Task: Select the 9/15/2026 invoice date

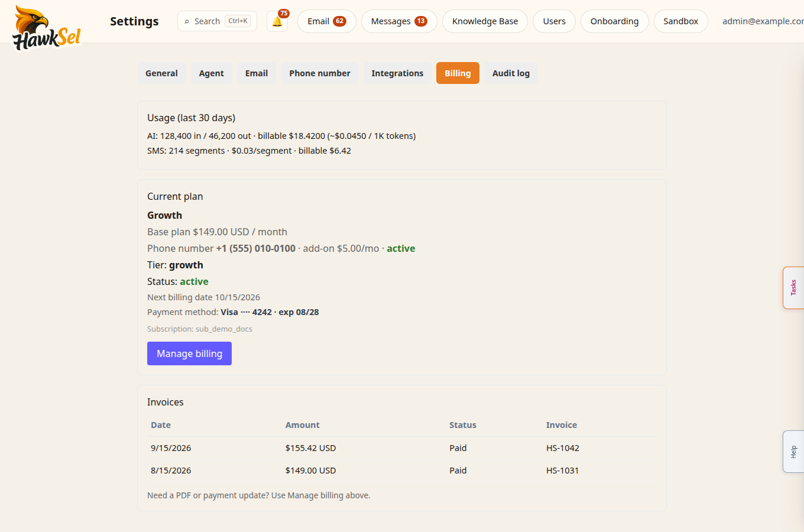Action: (x=171, y=448)
